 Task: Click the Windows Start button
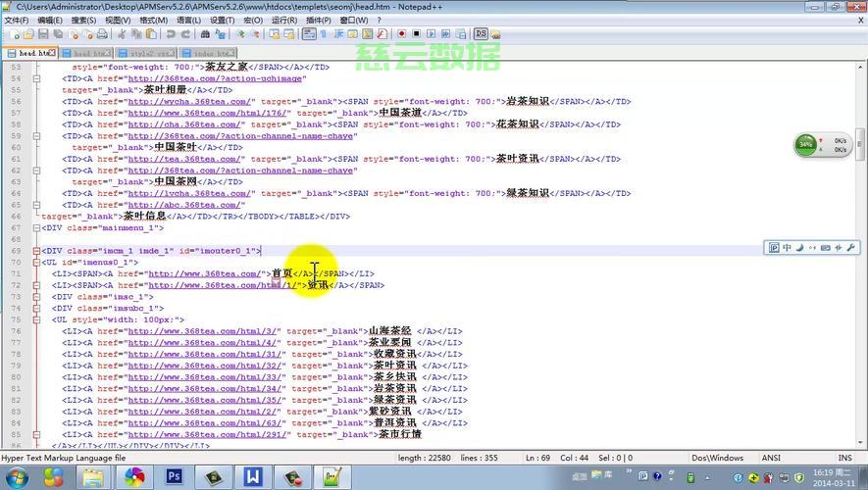16,477
